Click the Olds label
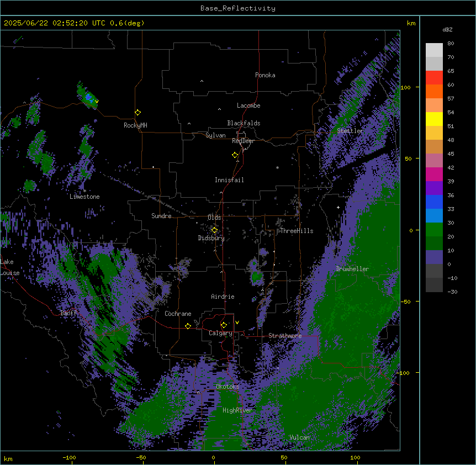Image resolution: width=476 pixels, height=465 pixels. coord(214,218)
